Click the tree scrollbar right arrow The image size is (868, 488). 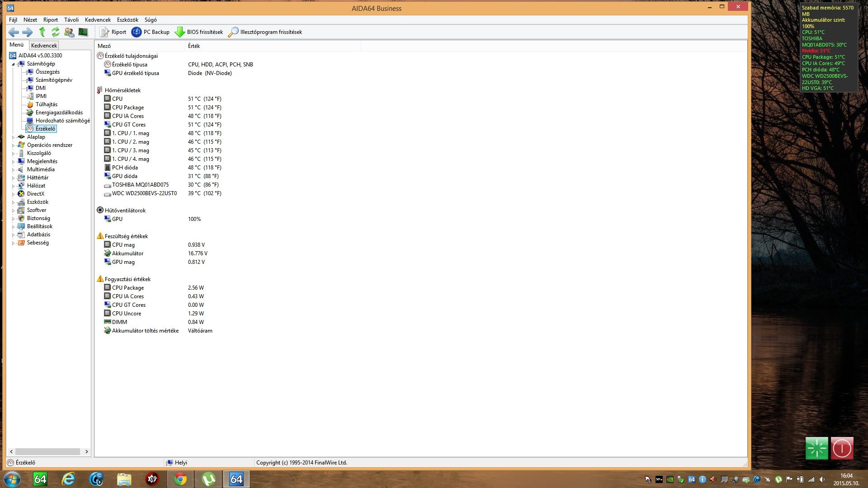pos(86,451)
